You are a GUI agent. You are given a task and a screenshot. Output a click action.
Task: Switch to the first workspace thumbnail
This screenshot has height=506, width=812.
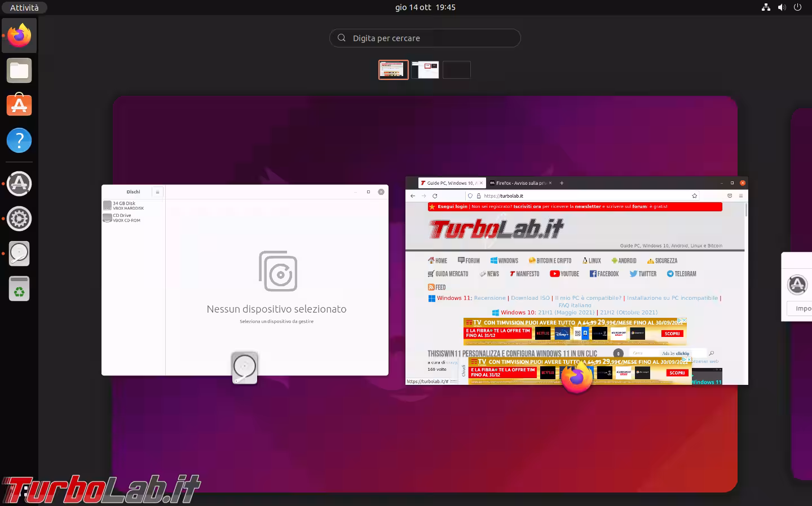394,70
